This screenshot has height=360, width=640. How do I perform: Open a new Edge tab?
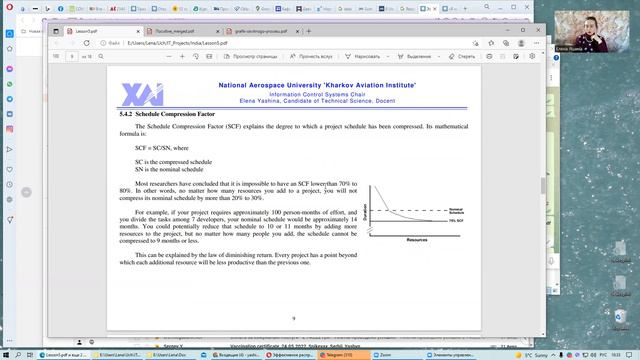click(309, 31)
